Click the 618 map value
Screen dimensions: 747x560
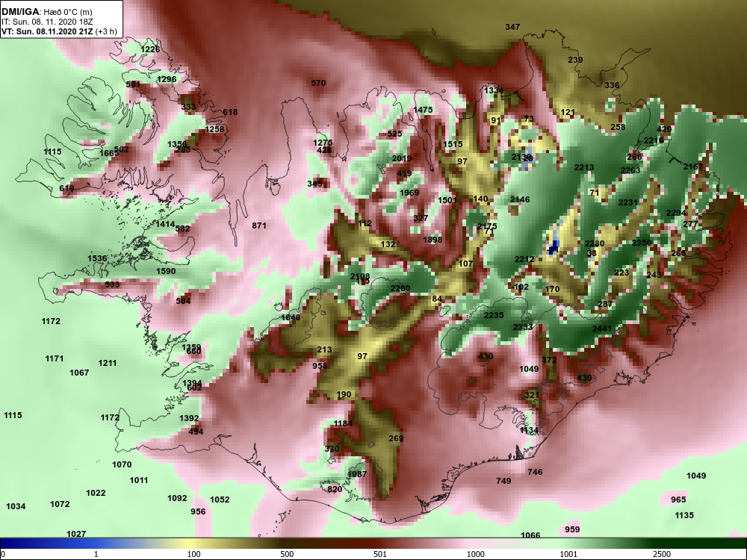[230, 113]
